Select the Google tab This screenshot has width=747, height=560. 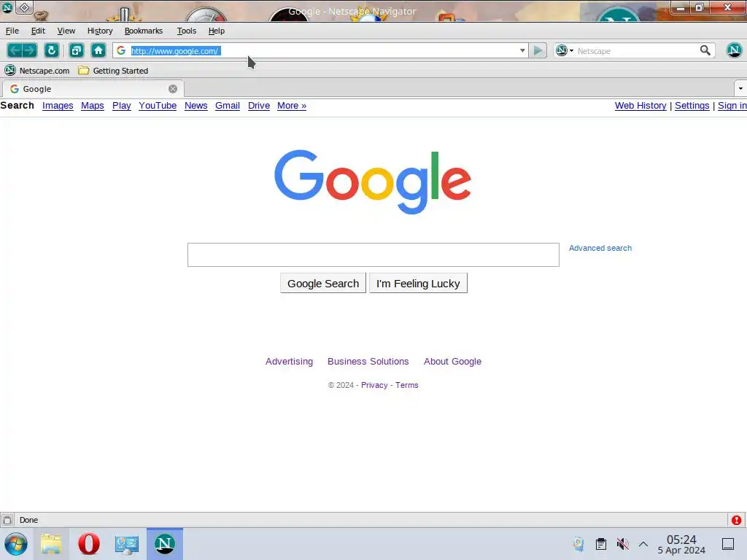pyautogui.click(x=93, y=88)
